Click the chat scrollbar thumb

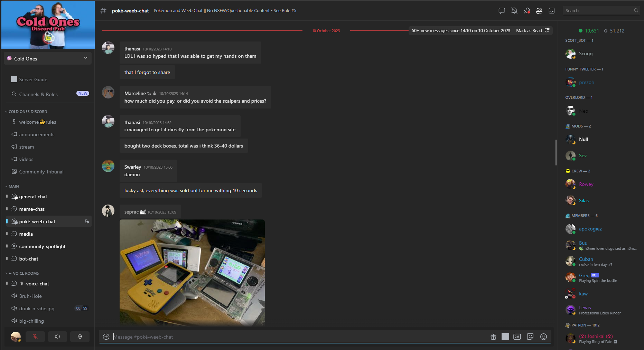(556, 152)
